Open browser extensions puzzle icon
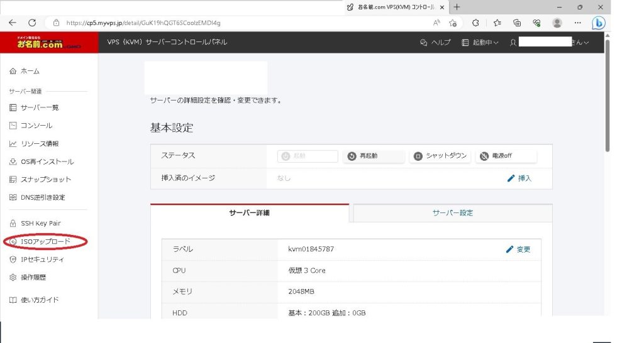Screen dimensions: 644x343 (x=475, y=23)
